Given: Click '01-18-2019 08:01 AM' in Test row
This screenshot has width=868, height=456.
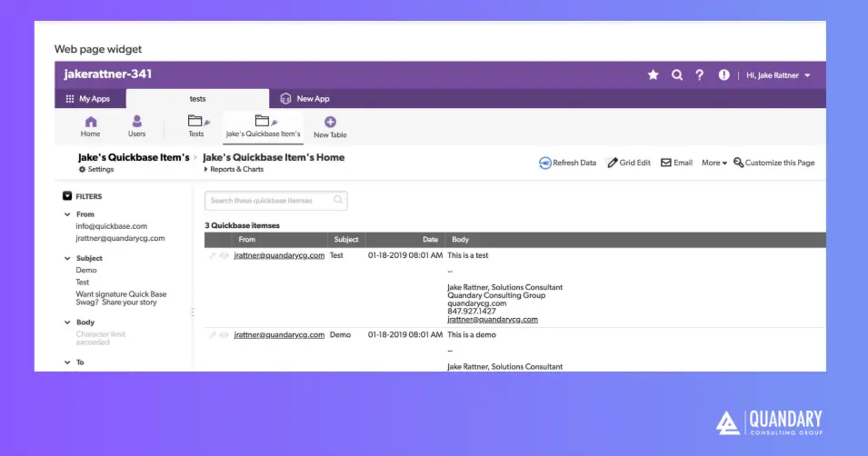Looking at the screenshot, I should pos(405,255).
